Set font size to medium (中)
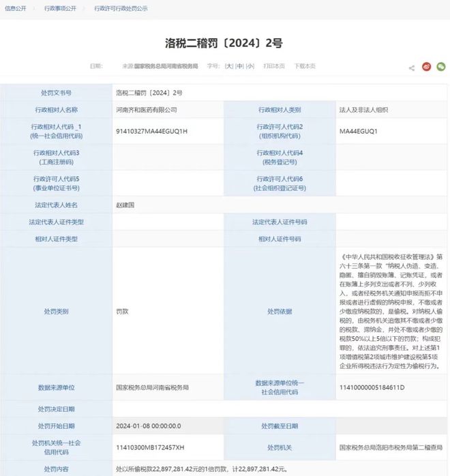 click(x=239, y=66)
